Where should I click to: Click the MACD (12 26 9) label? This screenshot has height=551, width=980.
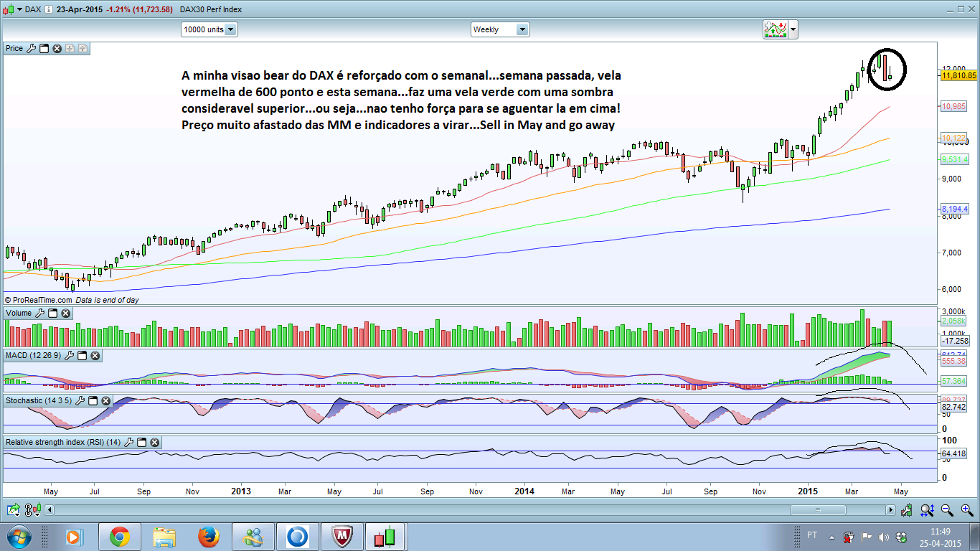pos(33,355)
